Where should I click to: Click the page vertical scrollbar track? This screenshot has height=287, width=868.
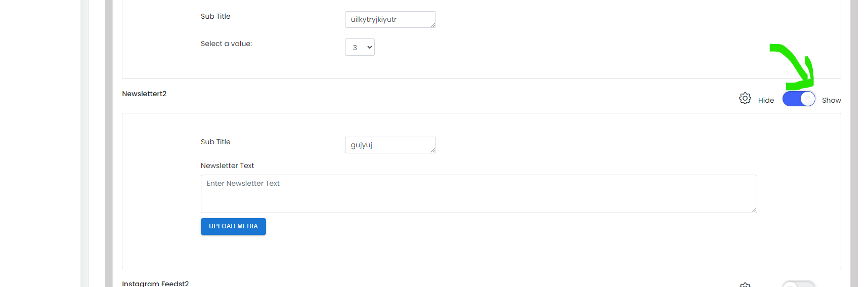[854, 143]
